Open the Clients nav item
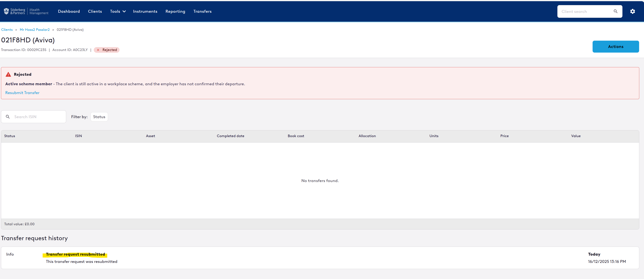The height and width of the screenshot is (279, 644). [95, 12]
